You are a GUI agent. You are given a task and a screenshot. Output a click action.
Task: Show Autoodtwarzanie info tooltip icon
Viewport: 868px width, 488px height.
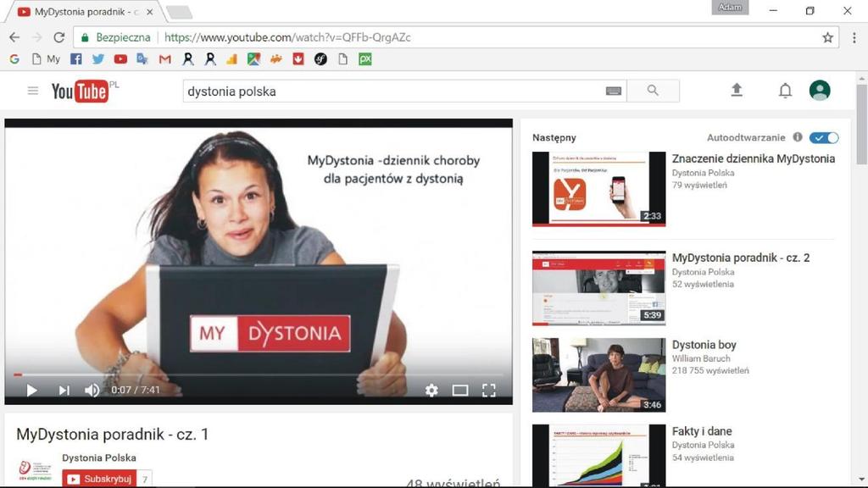(x=798, y=137)
